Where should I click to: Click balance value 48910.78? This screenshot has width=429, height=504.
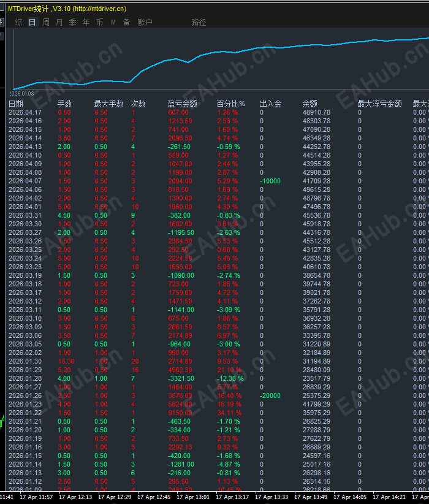[316, 112]
